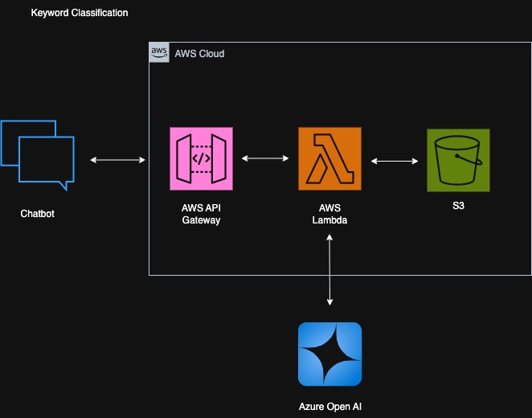The image size is (532, 418).
Task: Click the small AWS logo badge
Action: (x=159, y=53)
